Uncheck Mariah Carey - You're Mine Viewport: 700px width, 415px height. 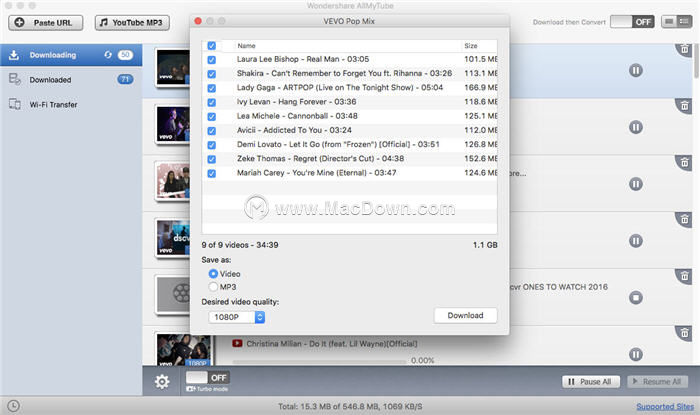pos(212,174)
